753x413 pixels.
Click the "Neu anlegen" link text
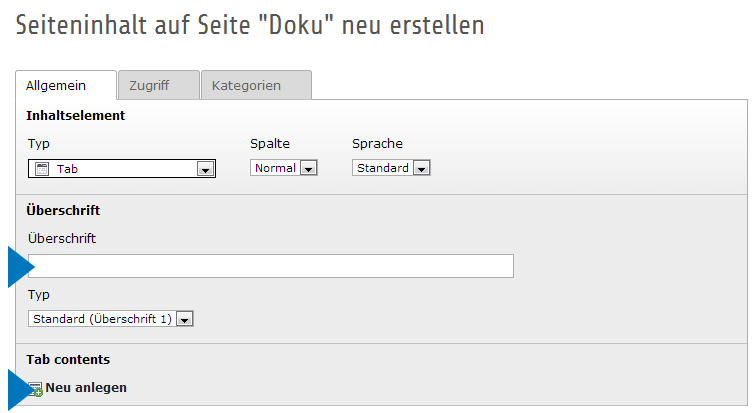coord(86,388)
